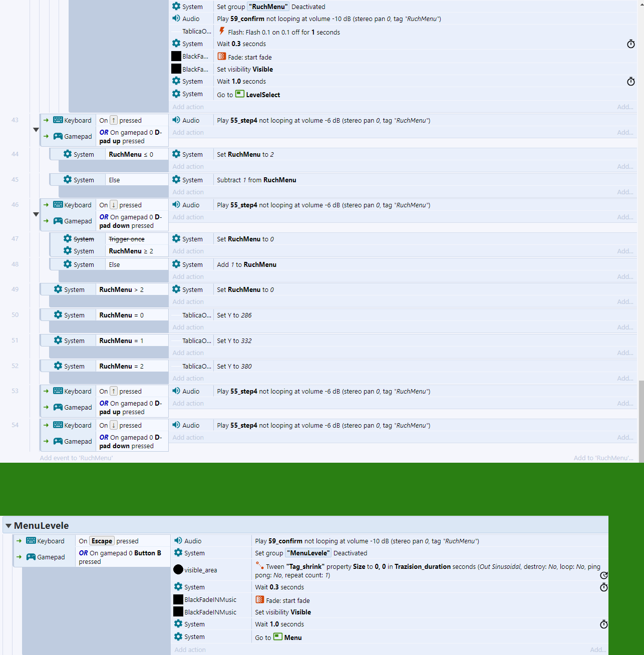The width and height of the screenshot is (644, 655).
Task: Click the Escape key parameter box
Action: point(102,541)
